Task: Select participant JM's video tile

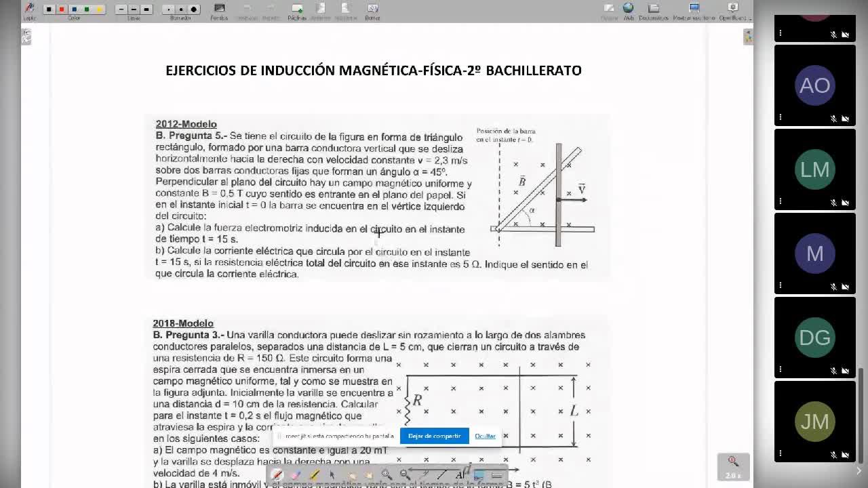Action: tap(815, 422)
